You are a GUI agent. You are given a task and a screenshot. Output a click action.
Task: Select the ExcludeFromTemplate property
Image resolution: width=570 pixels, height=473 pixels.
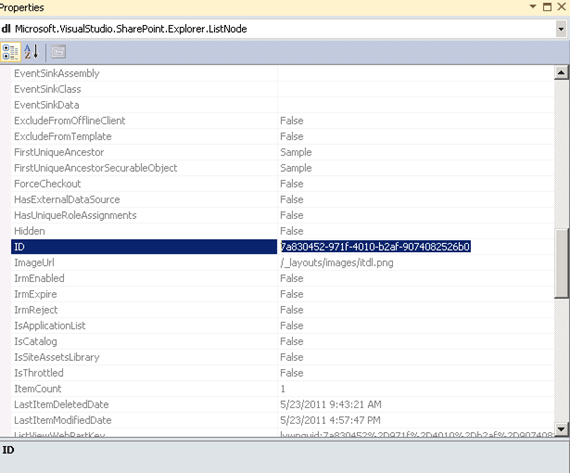click(x=63, y=136)
